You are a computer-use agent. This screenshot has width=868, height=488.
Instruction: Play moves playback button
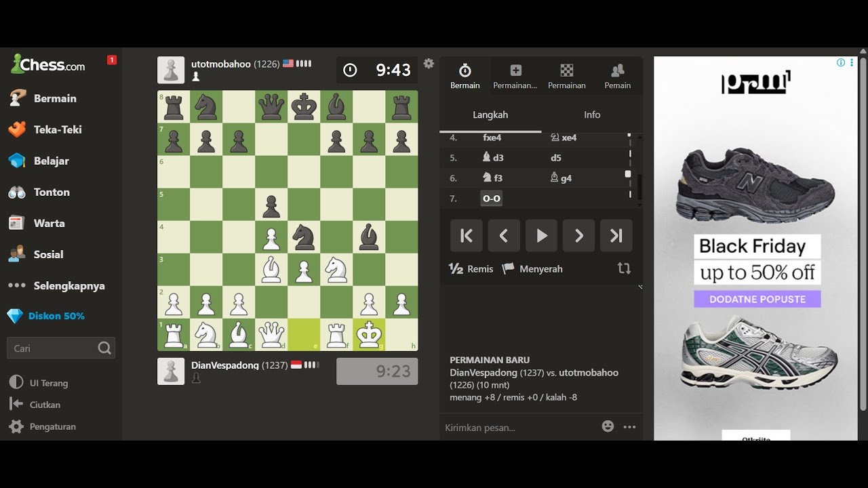(x=541, y=236)
